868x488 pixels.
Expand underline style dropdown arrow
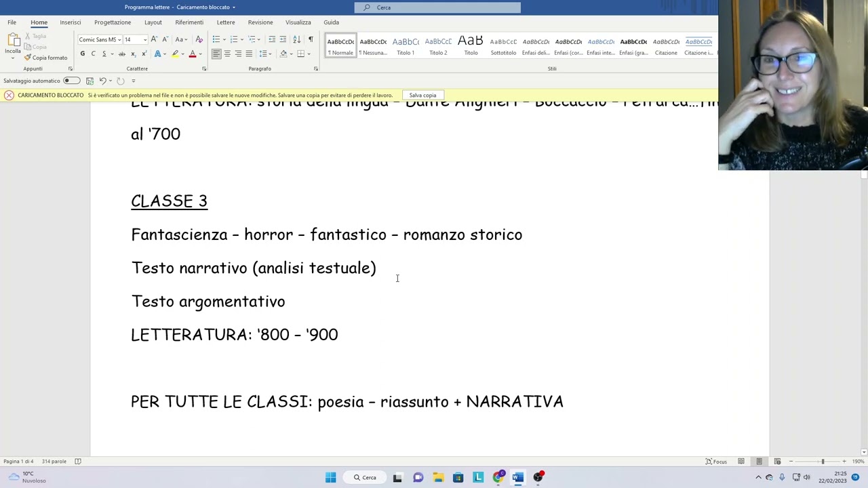111,54
